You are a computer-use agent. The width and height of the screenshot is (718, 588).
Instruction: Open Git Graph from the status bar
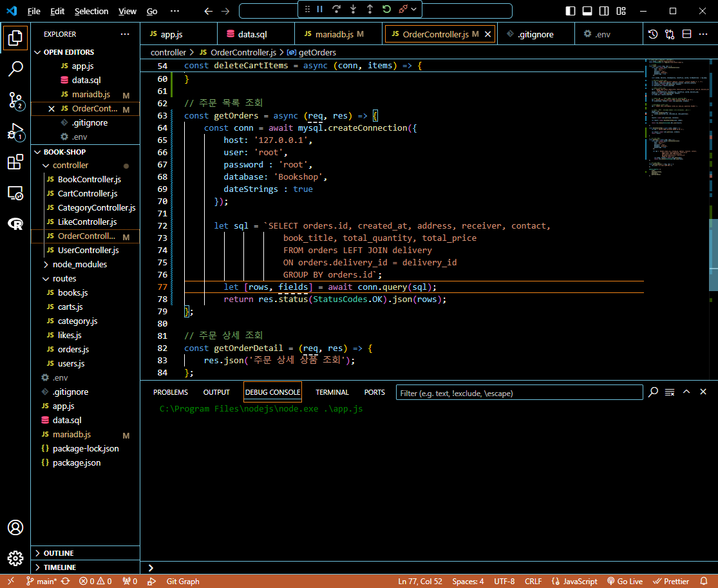tap(183, 581)
